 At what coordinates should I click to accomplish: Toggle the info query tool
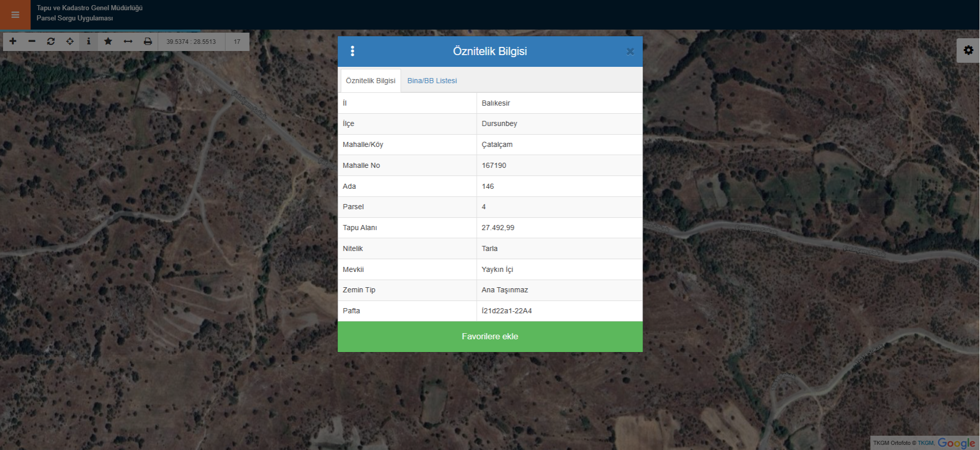click(x=89, y=41)
